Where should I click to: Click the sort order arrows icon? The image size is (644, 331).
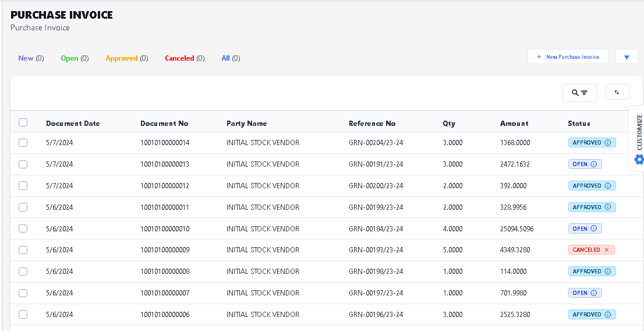point(617,92)
